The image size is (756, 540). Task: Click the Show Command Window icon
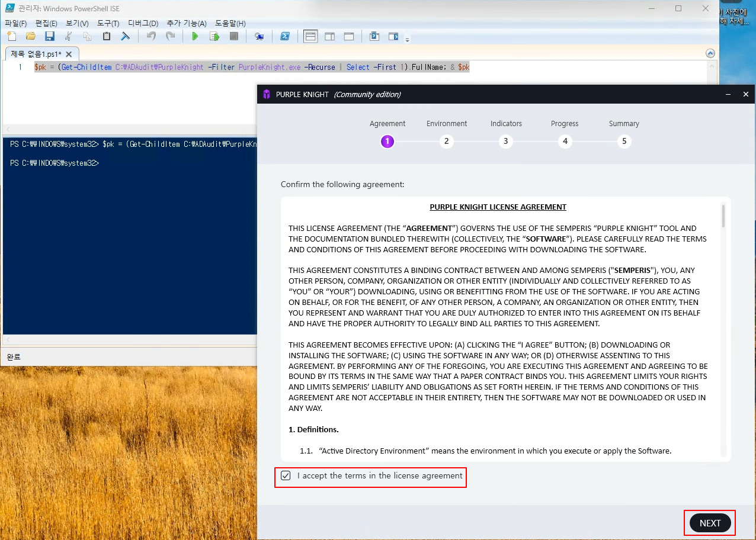374,36
